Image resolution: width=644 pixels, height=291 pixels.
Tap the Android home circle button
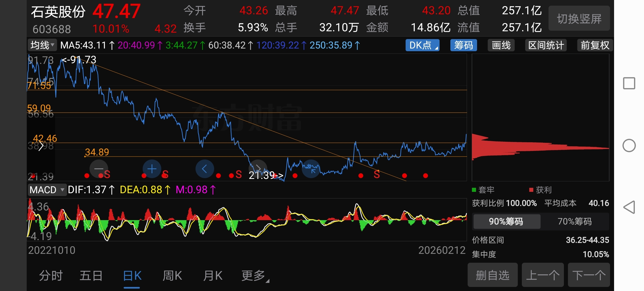pos(629,145)
